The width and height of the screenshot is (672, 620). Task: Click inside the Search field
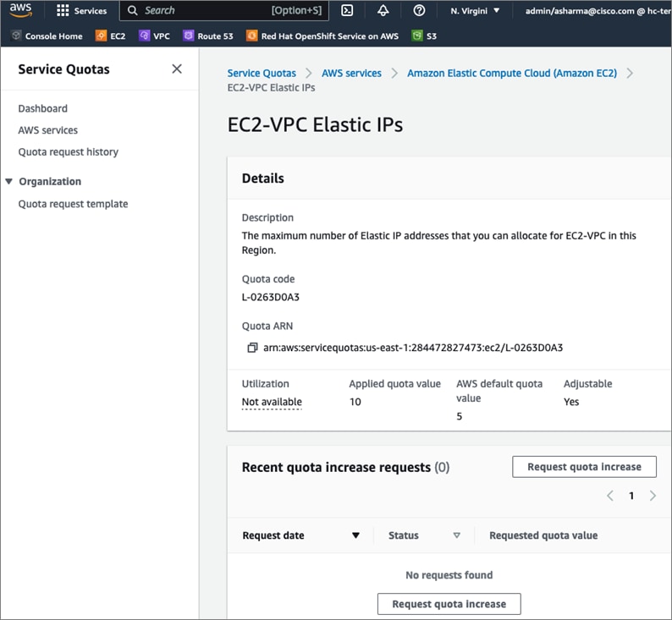(x=203, y=11)
